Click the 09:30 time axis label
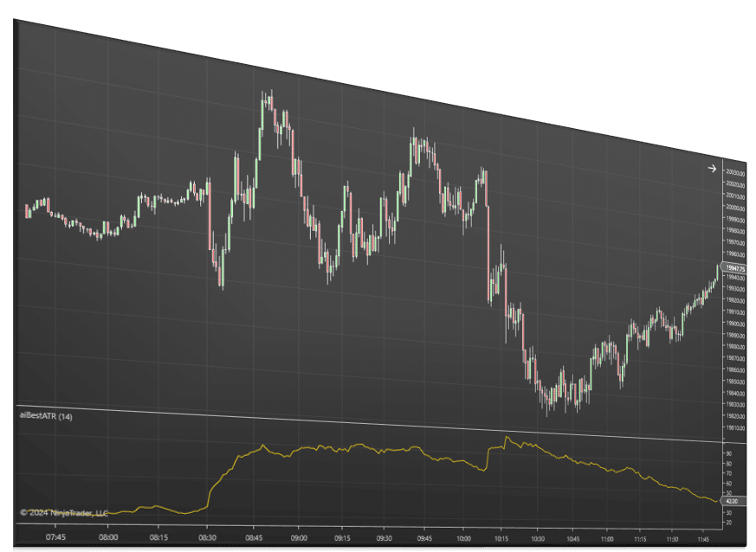The width and height of the screenshot is (756, 552). [384, 538]
